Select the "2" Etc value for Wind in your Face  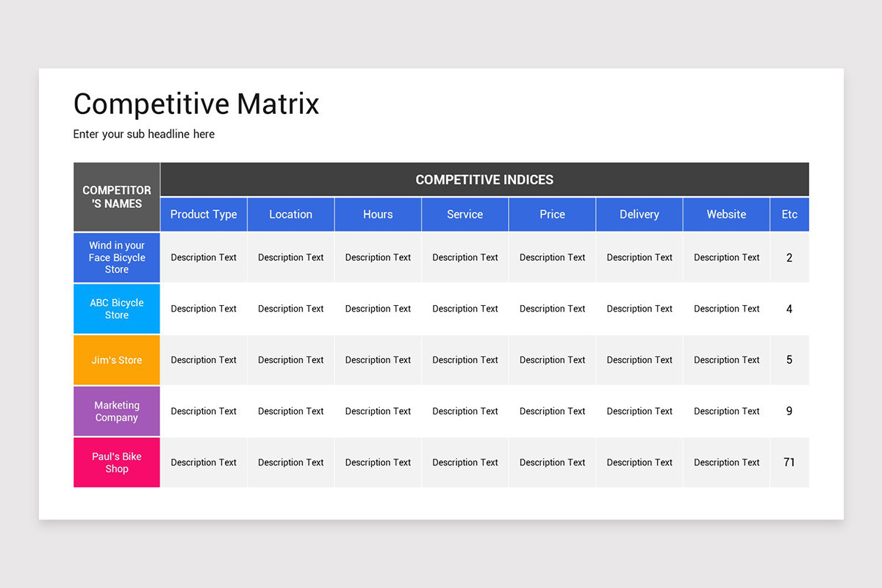(x=789, y=257)
